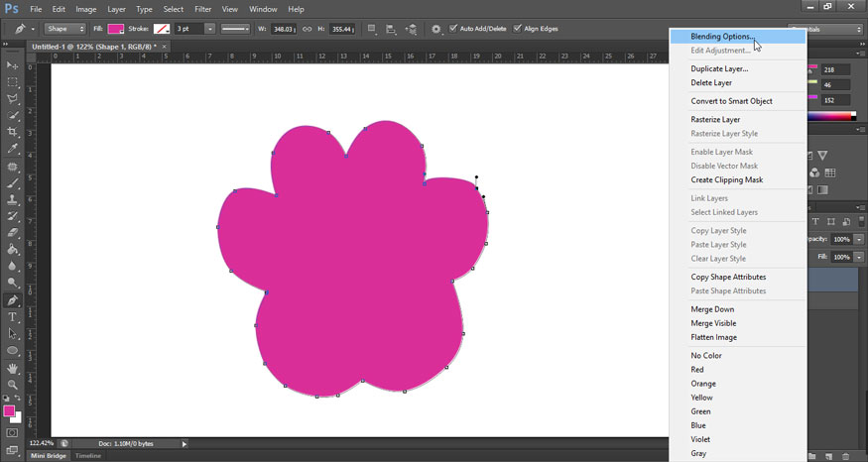Open the Filter menu

(x=202, y=9)
